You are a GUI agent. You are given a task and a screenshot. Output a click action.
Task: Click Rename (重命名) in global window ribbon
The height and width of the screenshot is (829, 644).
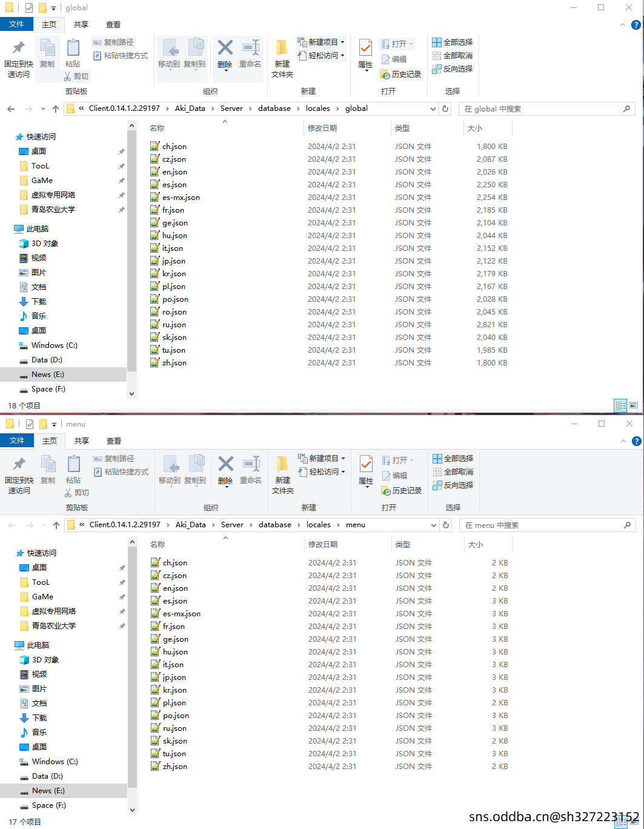click(250, 53)
